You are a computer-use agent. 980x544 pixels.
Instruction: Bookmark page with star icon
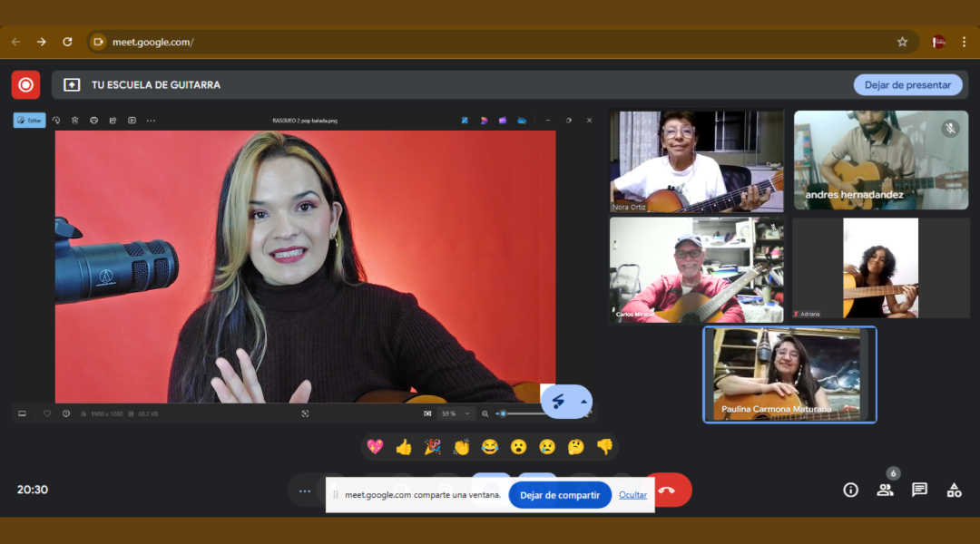[x=902, y=42]
